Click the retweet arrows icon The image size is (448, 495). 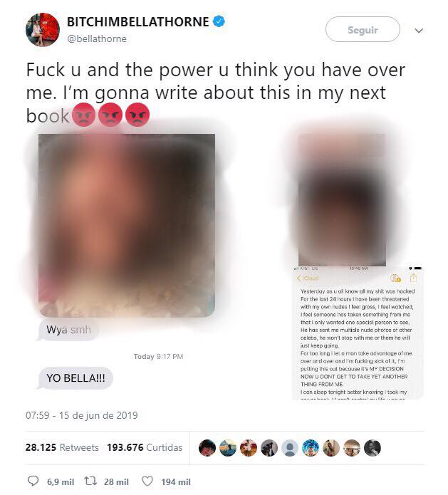pyautogui.click(x=90, y=481)
